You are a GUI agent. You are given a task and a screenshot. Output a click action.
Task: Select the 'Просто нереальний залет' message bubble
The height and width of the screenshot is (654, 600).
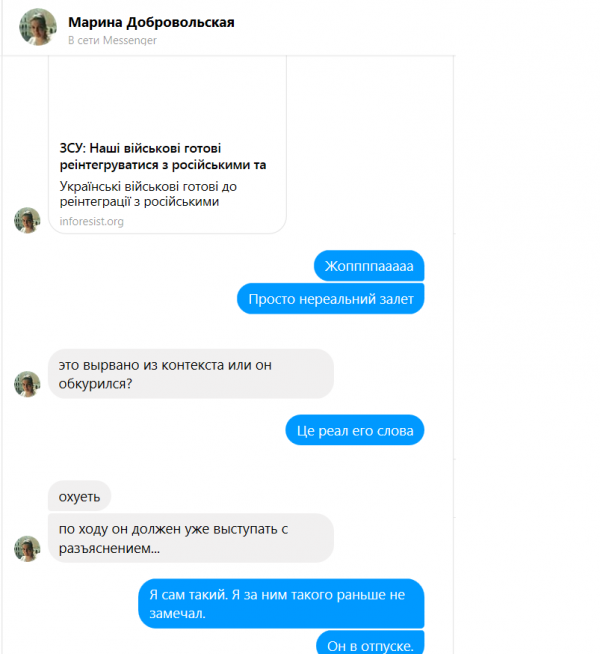pos(331,299)
